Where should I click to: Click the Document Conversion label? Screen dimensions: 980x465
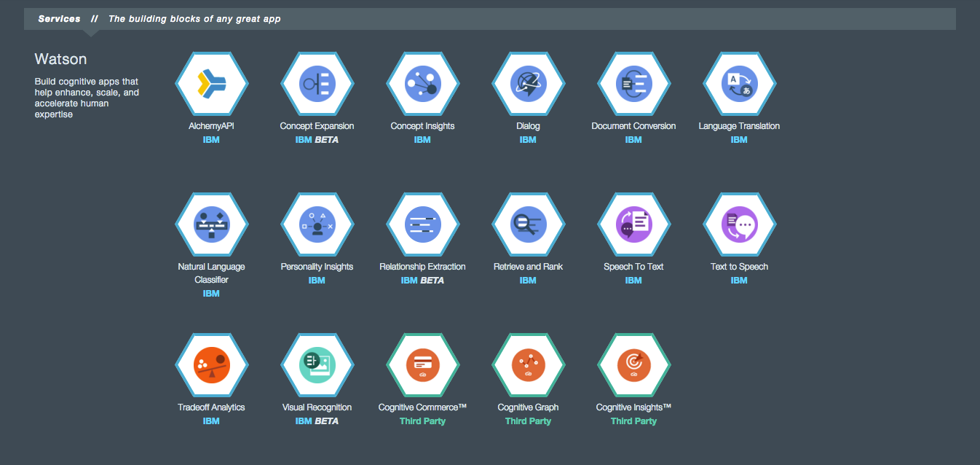coord(633,126)
